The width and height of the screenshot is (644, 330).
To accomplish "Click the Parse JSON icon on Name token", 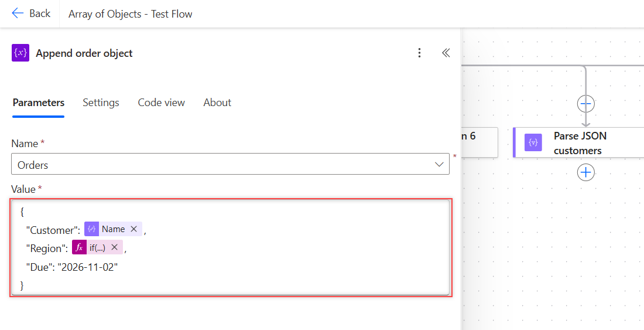I will pos(91,229).
